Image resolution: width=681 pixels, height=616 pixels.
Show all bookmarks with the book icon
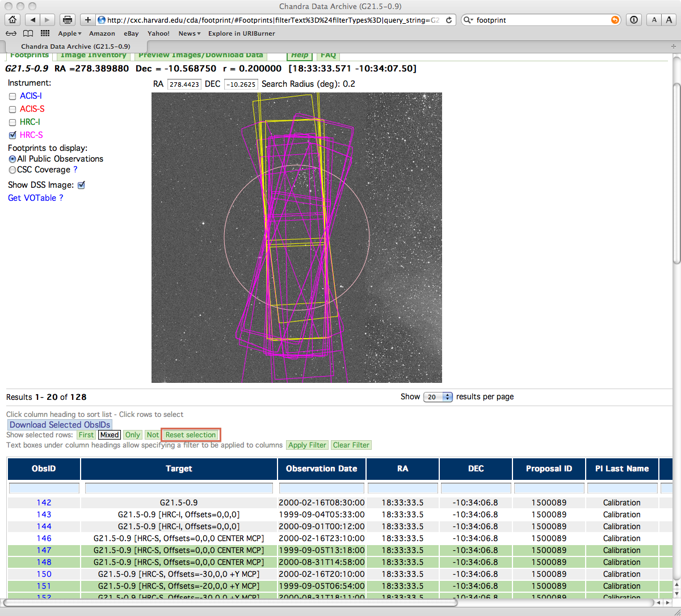coord(28,33)
